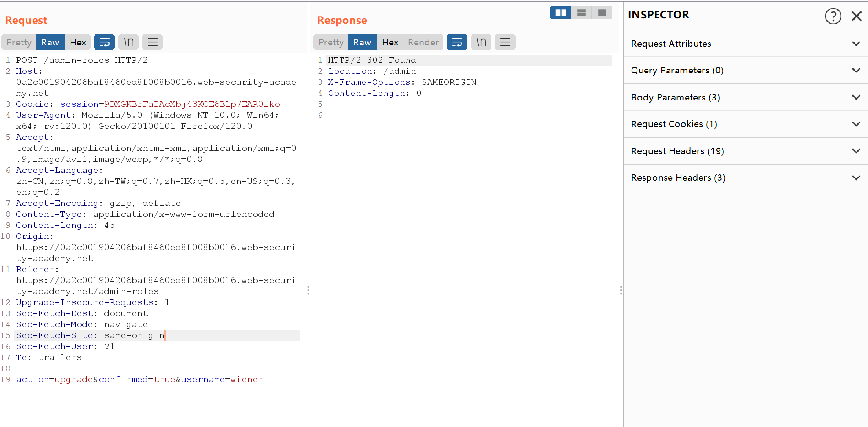Expand Query Parameters (0) section
Viewport: 868px width, 427px height.
pyautogui.click(x=746, y=70)
